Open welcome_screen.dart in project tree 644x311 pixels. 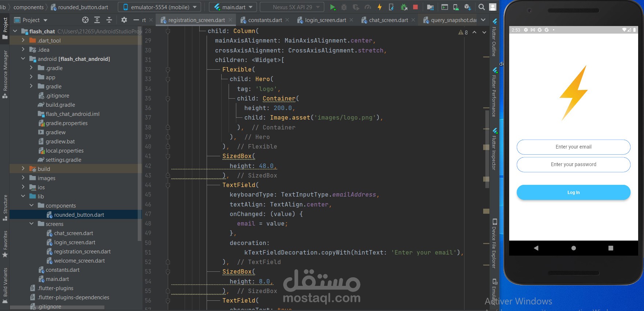click(x=75, y=260)
